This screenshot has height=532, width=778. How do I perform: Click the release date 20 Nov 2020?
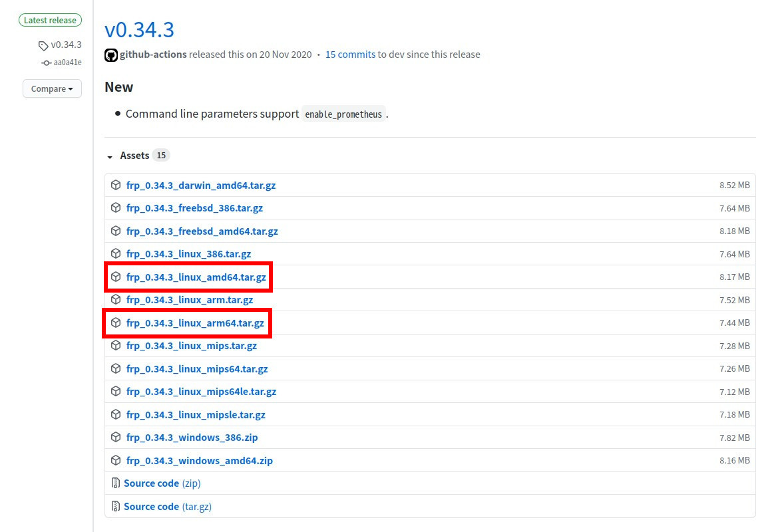click(x=286, y=55)
